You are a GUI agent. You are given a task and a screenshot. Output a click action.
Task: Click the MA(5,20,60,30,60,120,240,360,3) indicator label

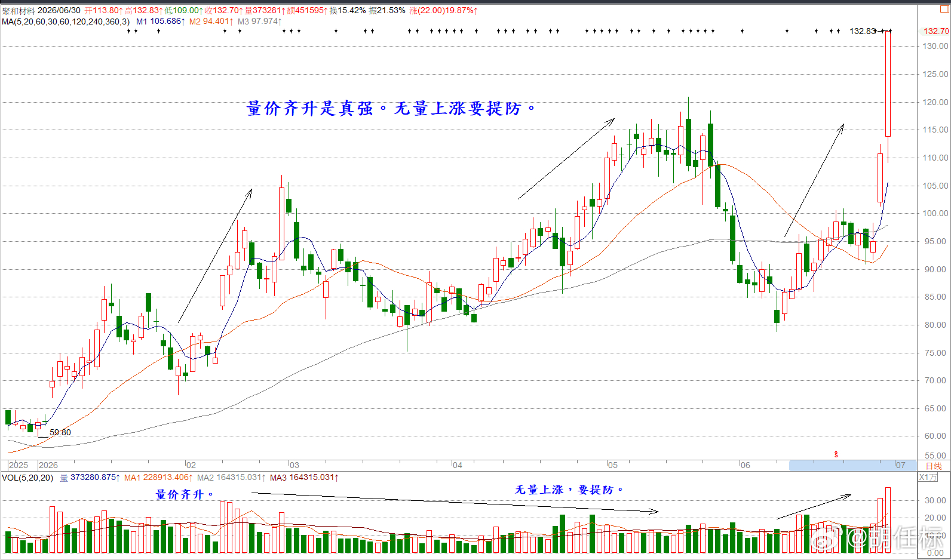tap(66, 21)
